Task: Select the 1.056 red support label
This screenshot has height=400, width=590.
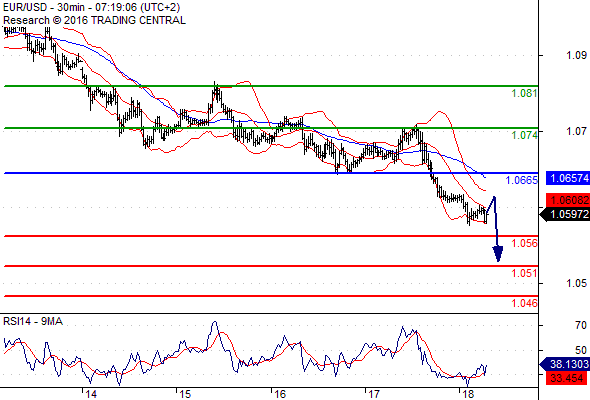Action: [x=525, y=243]
